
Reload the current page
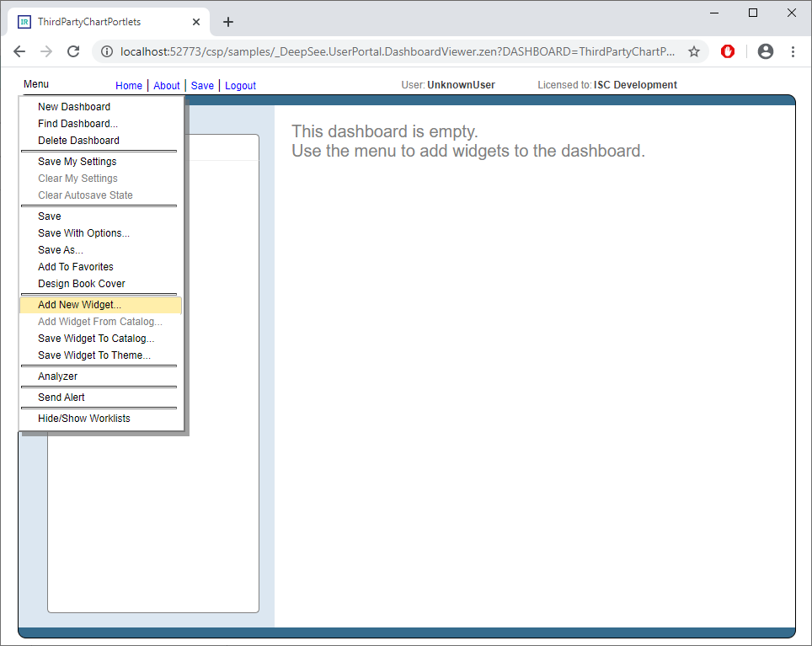click(x=73, y=51)
